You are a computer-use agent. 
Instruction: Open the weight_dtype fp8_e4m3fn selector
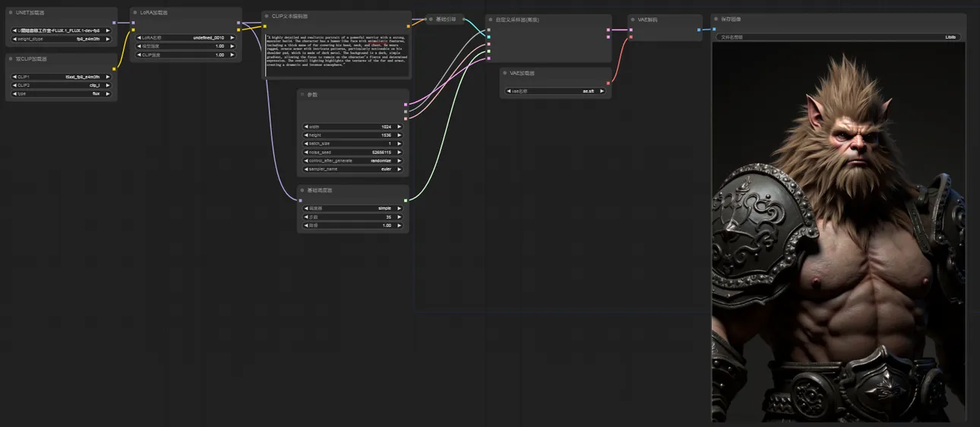pos(61,39)
